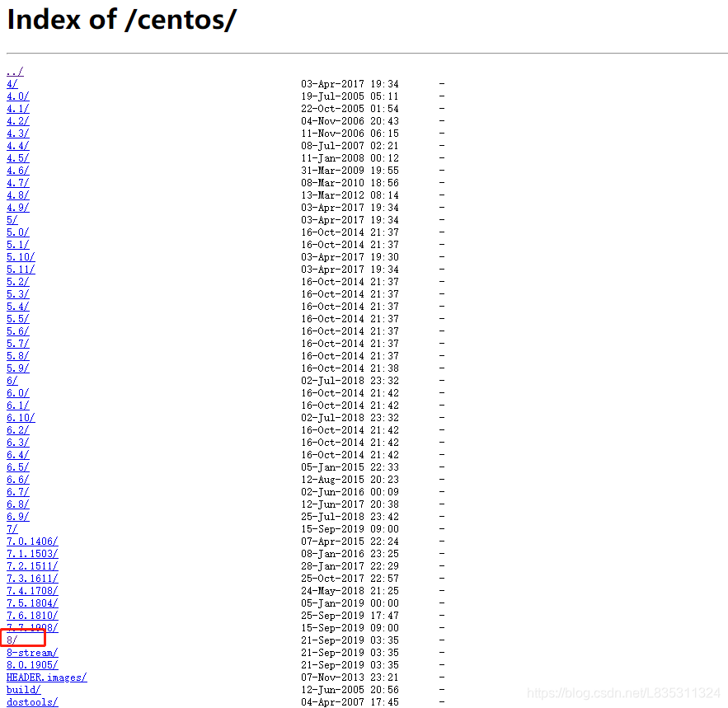Click the date 19-Jul-2005 05:11
The image size is (728, 708).
350,96
